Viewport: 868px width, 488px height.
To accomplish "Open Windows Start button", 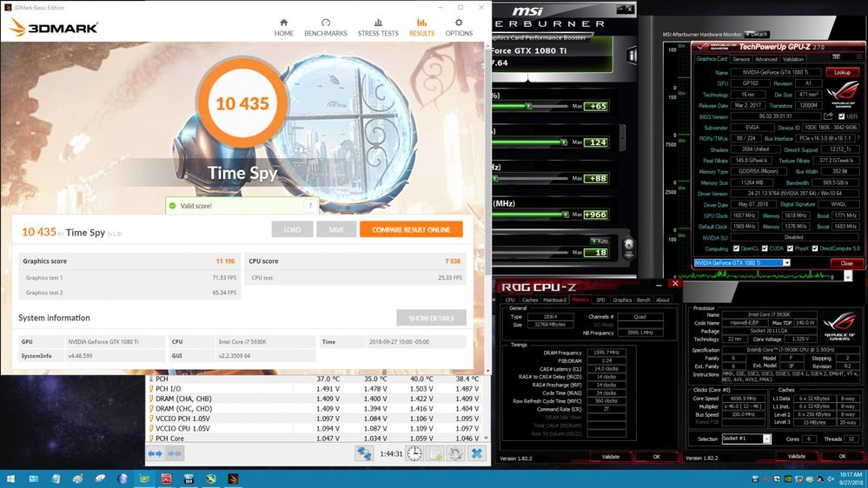I will (x=11, y=478).
